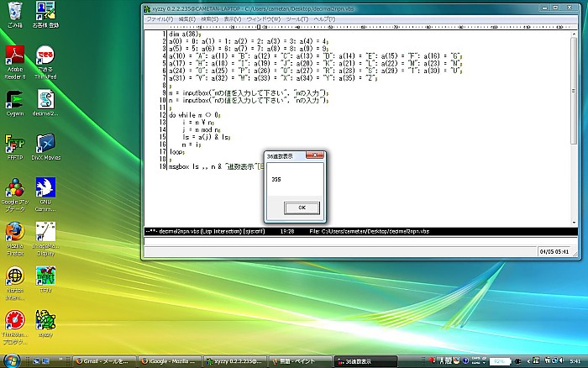Click the volume speaker icon in the tray
588x368 pixels.
[561, 360]
